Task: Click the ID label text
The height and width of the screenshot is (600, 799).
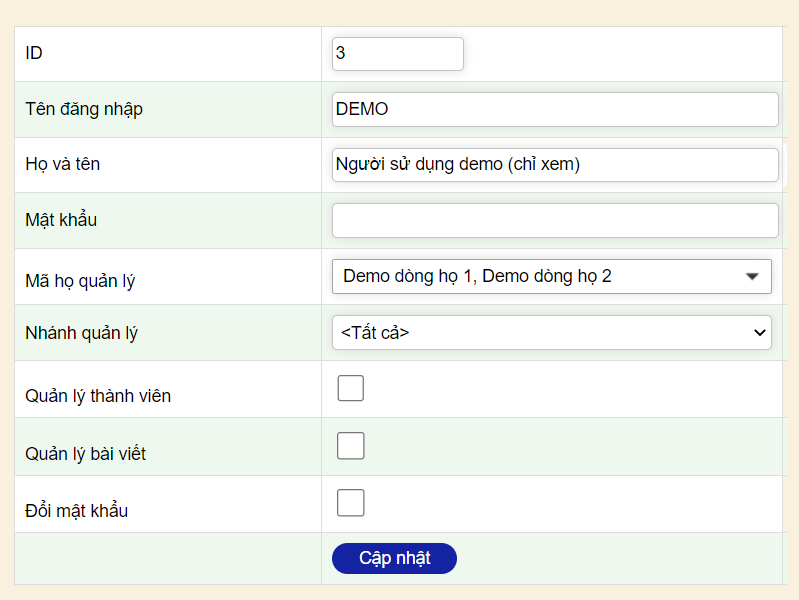Action: pos(34,53)
